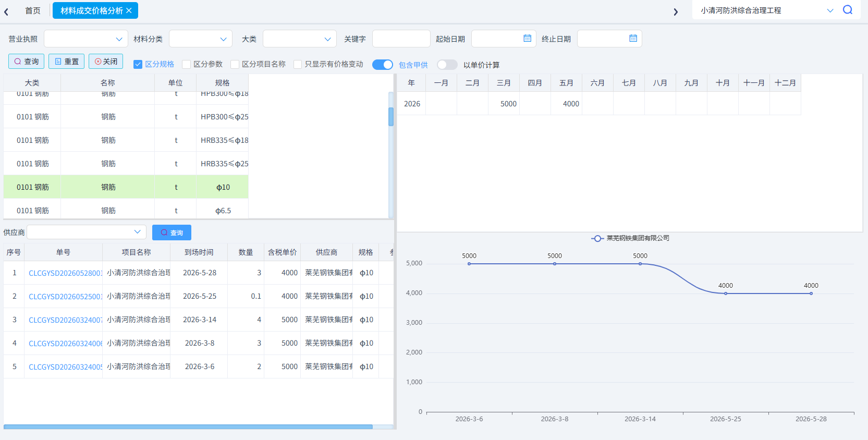The image size is (868, 440).
Task: Click the 2026-3-6 data point on chart
Action: point(469,264)
